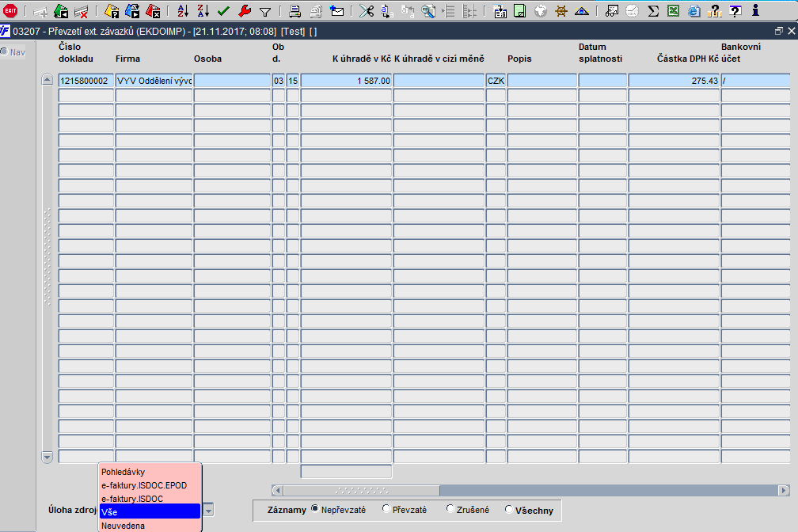This screenshot has width=798, height=532.
Task: Click the red cancel query icon
Action: 152,11
